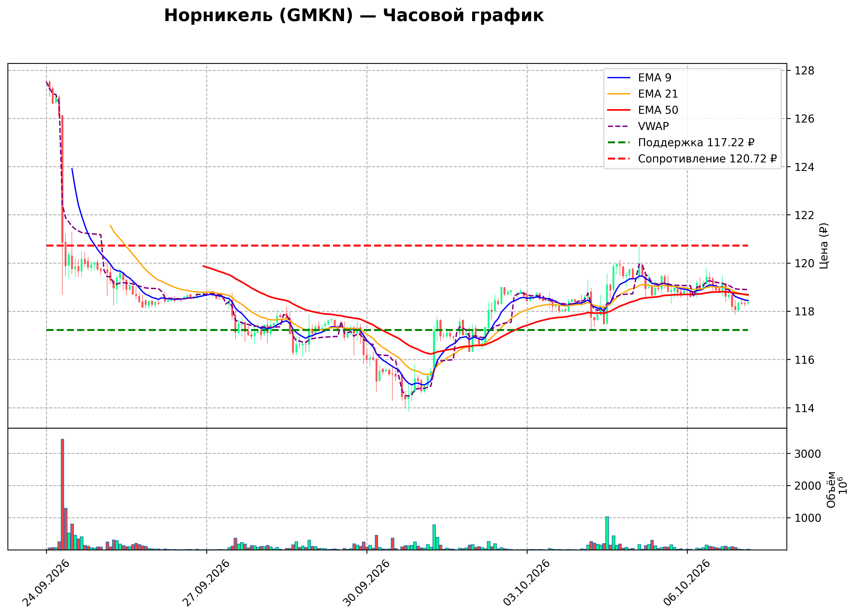857x616 pixels.
Task: Click the axis label "Объём"
Action: click(831, 489)
